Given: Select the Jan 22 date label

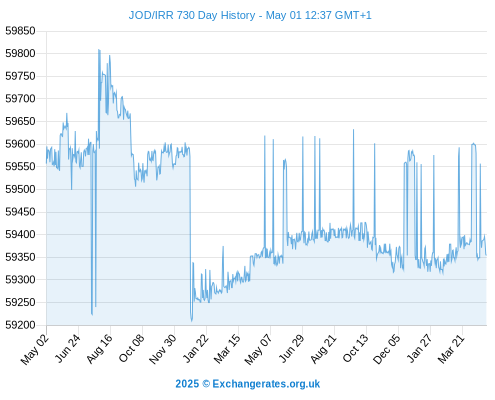Looking at the screenshot, I should [196, 348].
